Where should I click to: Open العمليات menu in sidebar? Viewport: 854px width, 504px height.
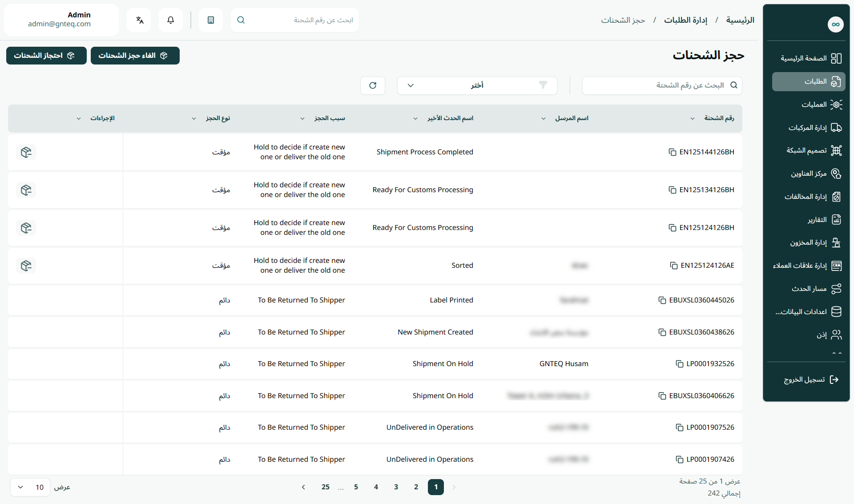click(809, 105)
